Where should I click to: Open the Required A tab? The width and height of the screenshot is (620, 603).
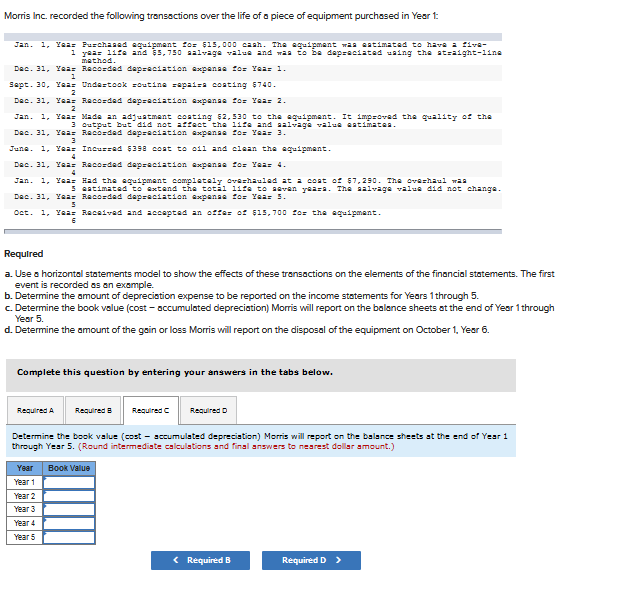(35, 410)
